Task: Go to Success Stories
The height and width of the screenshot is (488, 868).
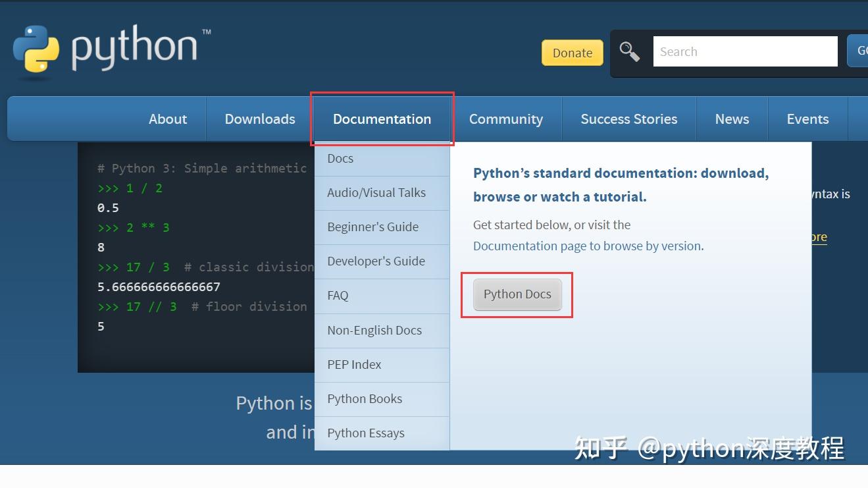Action: coord(628,119)
